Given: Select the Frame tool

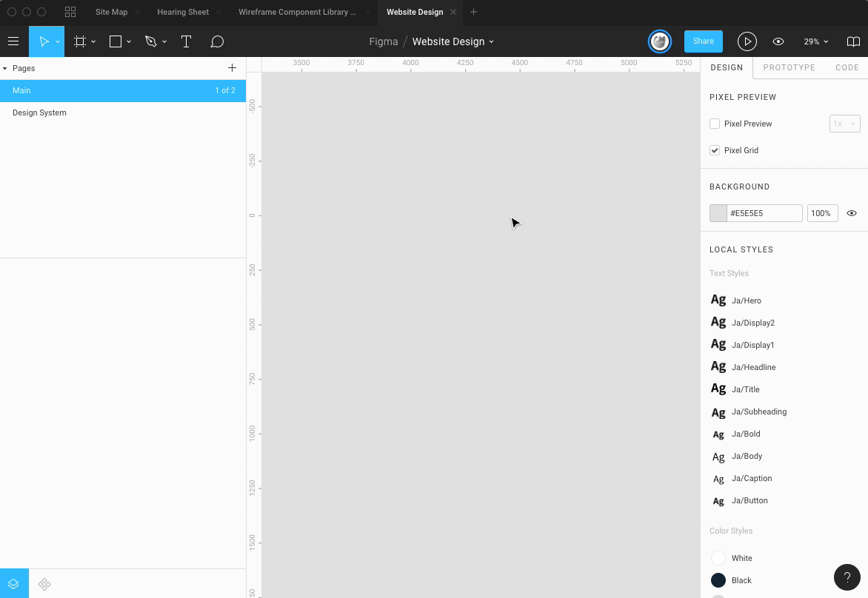Looking at the screenshot, I should click(x=80, y=41).
